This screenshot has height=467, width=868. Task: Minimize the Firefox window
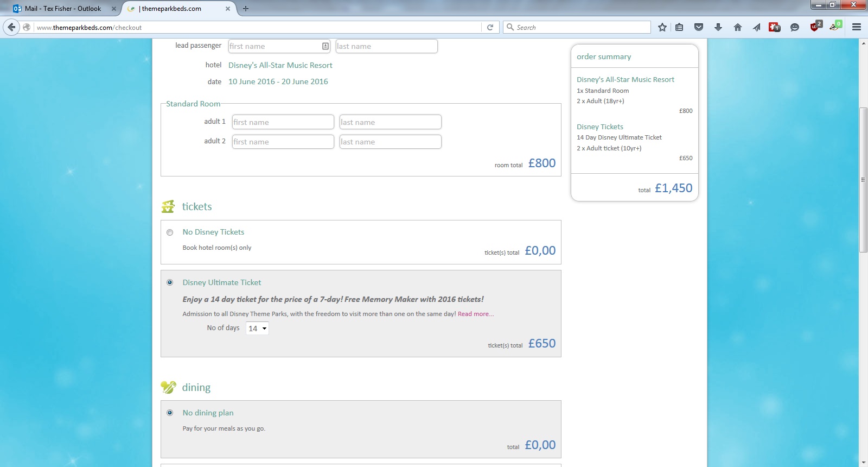click(x=818, y=5)
